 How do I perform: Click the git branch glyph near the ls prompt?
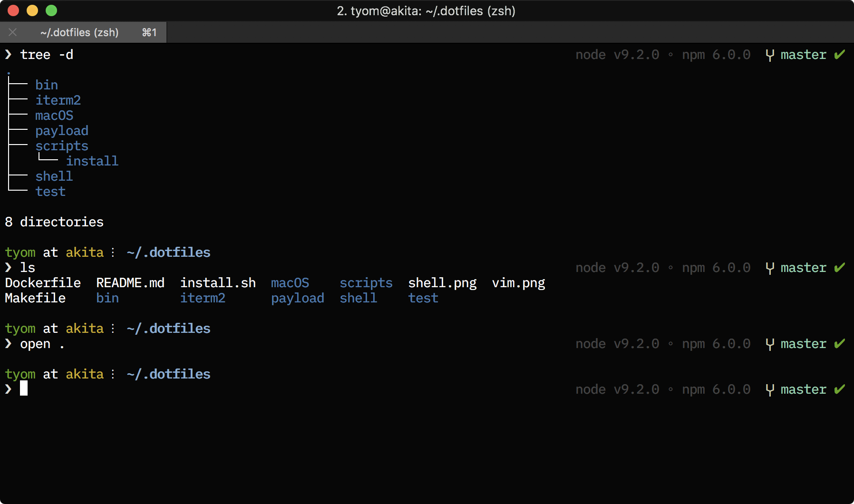point(771,268)
